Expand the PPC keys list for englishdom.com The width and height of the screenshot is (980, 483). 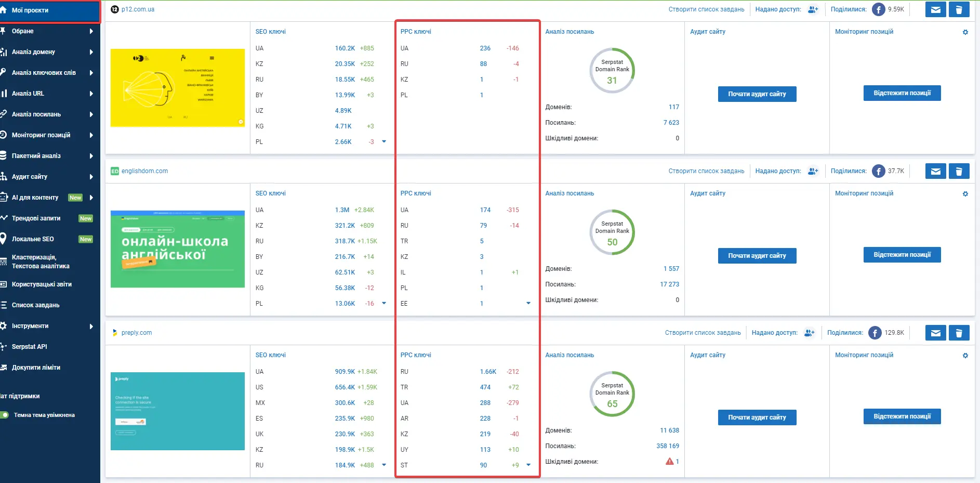(528, 303)
